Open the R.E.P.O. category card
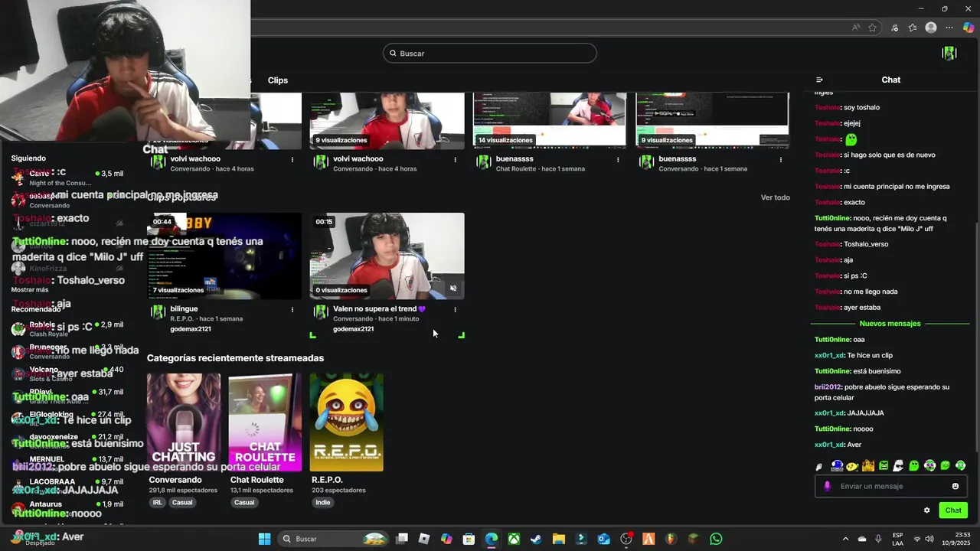 pos(347,422)
